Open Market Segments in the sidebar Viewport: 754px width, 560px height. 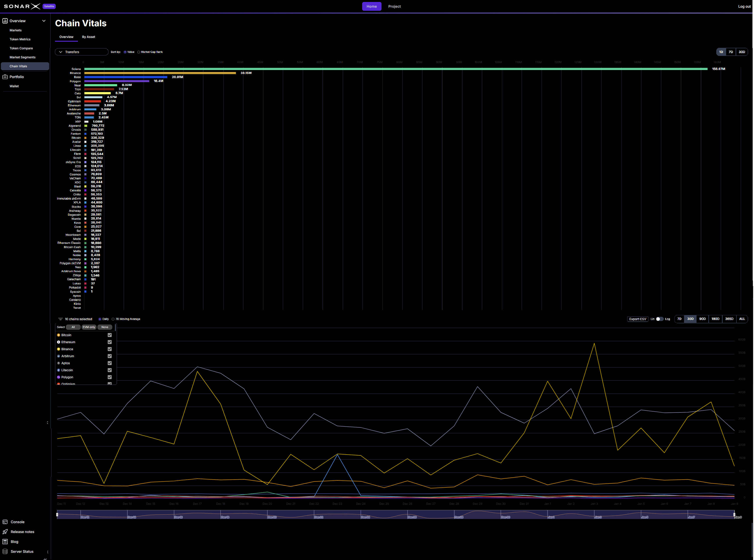coord(22,57)
